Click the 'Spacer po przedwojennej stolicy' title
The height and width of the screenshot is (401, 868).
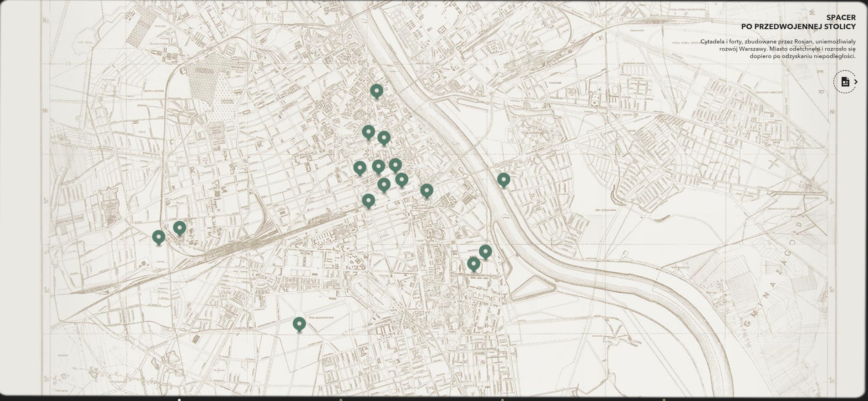coord(798,22)
